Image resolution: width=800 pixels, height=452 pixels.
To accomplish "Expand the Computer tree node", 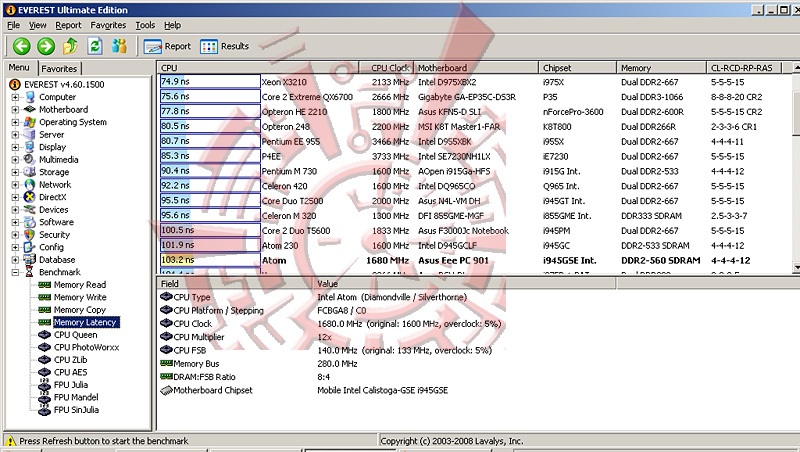I will pos(15,97).
